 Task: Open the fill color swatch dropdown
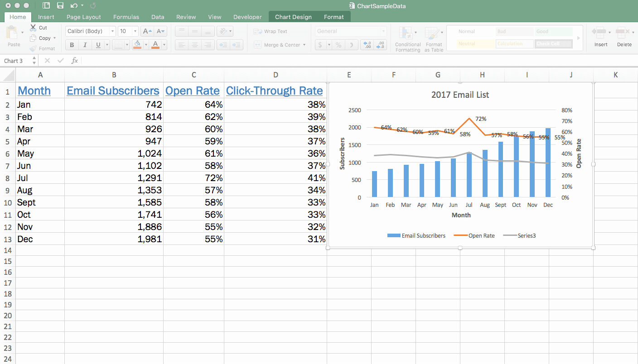(145, 45)
